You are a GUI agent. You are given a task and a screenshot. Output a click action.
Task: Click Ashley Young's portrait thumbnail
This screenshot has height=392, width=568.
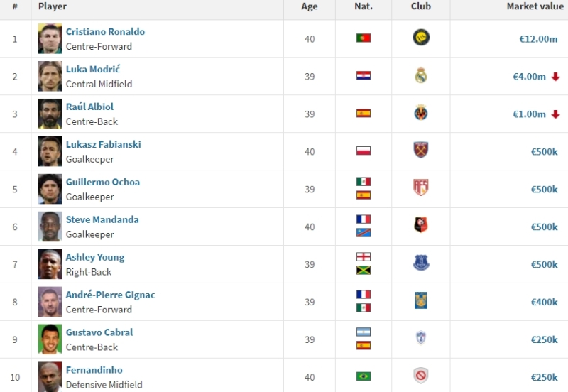(x=50, y=264)
